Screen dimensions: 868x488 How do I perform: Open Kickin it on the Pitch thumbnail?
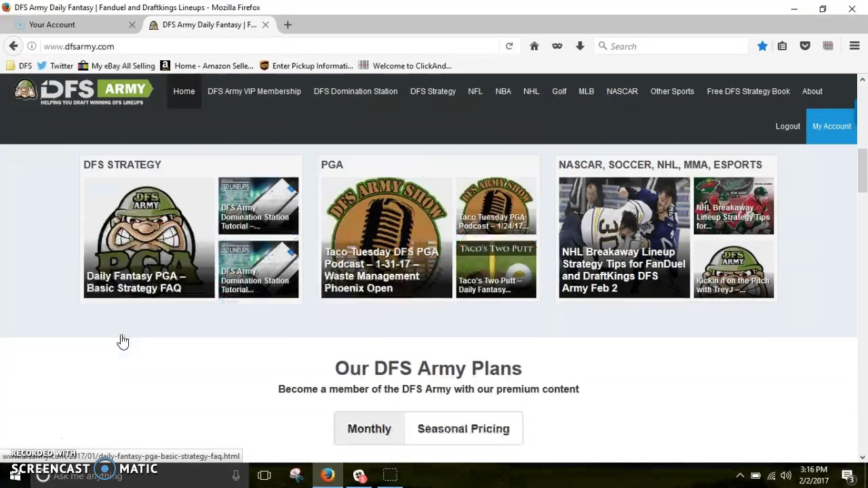tap(734, 269)
